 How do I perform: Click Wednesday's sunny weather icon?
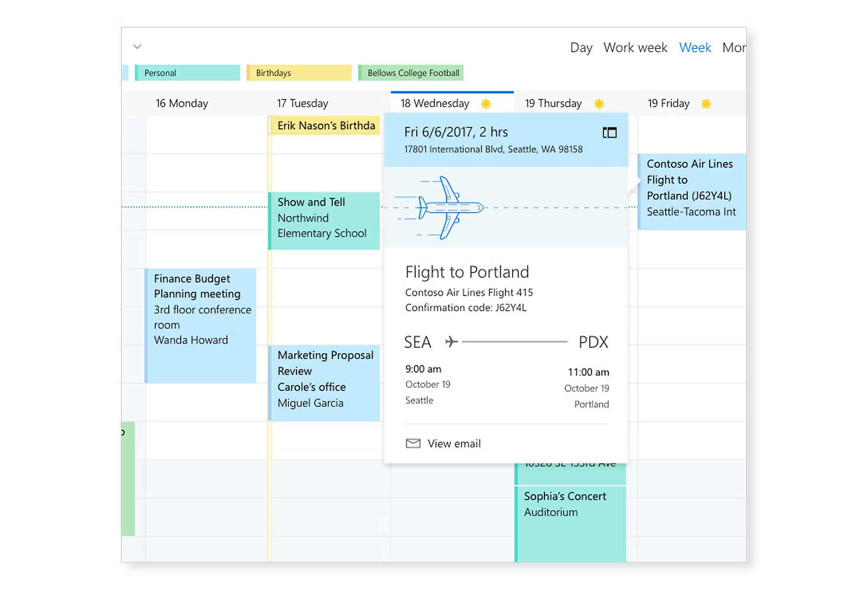pos(486,104)
